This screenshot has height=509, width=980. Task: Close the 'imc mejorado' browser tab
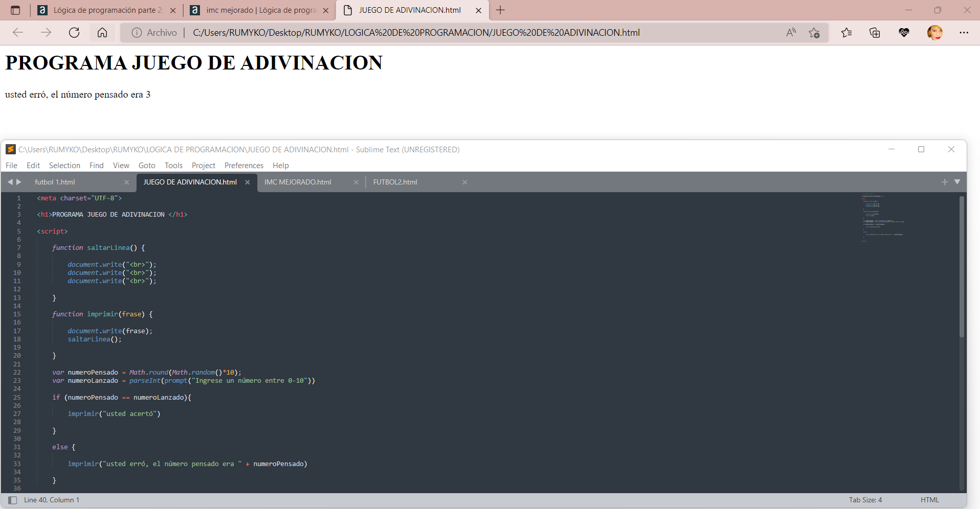[326, 10]
